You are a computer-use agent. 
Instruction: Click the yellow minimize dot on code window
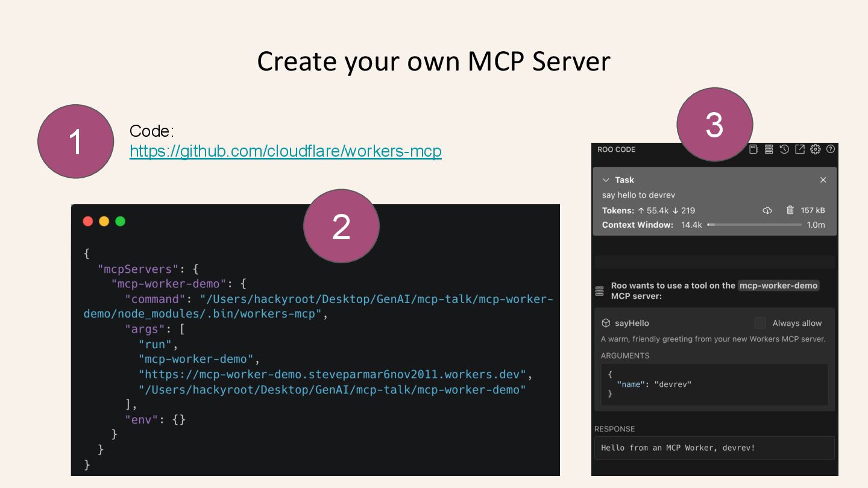[104, 221]
